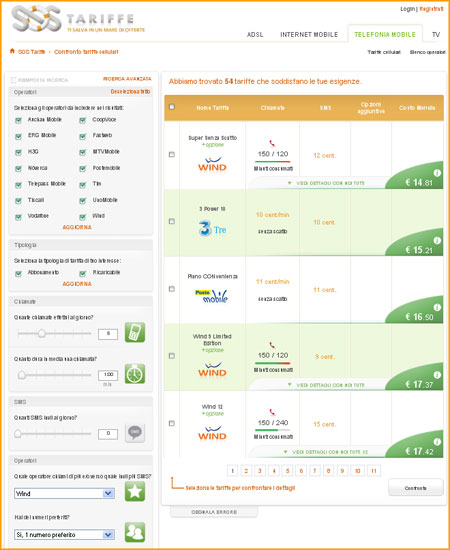The image size is (450, 550).
Task: Click Aggiorna under the operators list
Action: point(77,227)
